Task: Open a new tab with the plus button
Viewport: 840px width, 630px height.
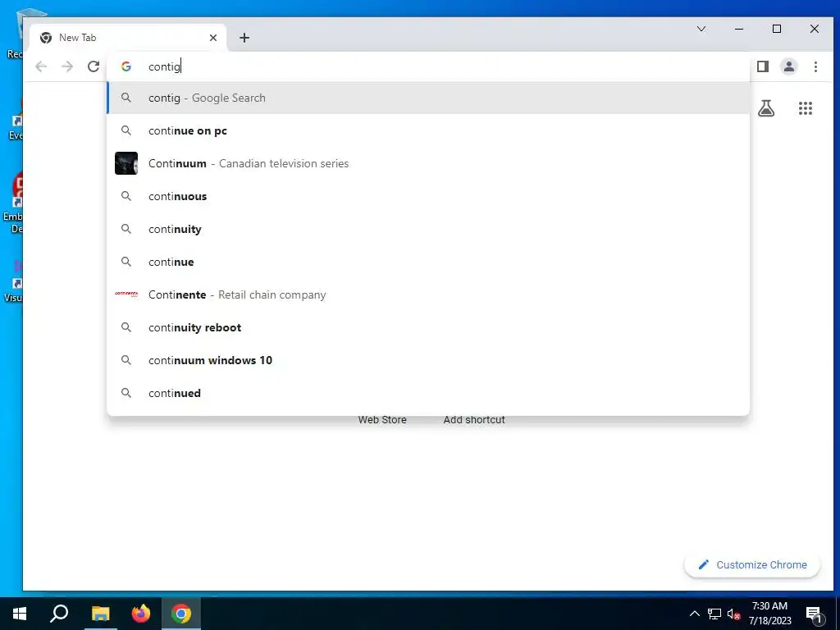Action: 244,38
